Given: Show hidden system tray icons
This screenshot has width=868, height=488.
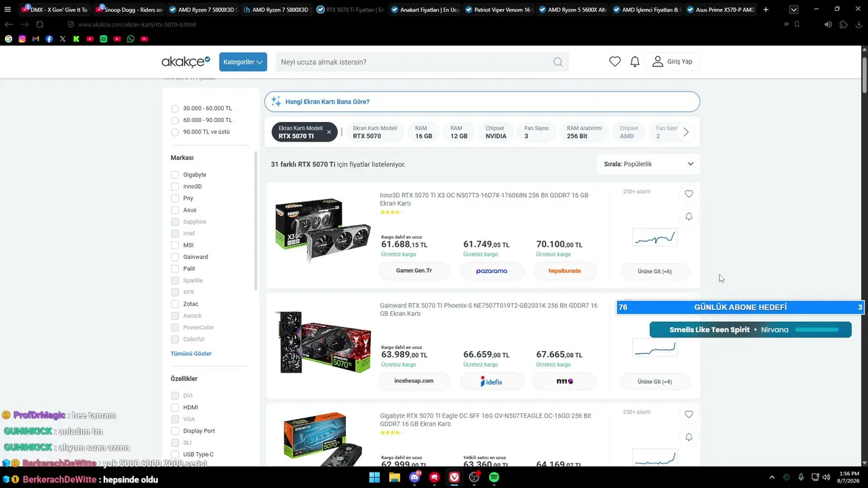Looking at the screenshot, I should (772, 477).
